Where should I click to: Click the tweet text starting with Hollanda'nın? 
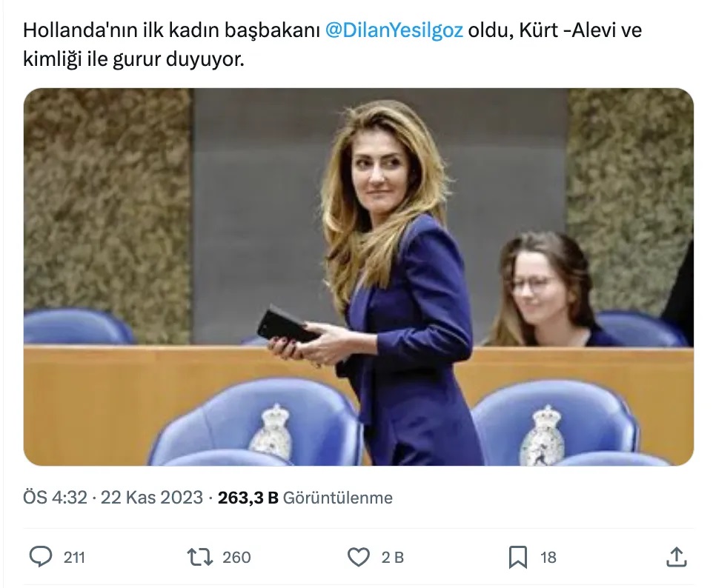tap(332, 44)
